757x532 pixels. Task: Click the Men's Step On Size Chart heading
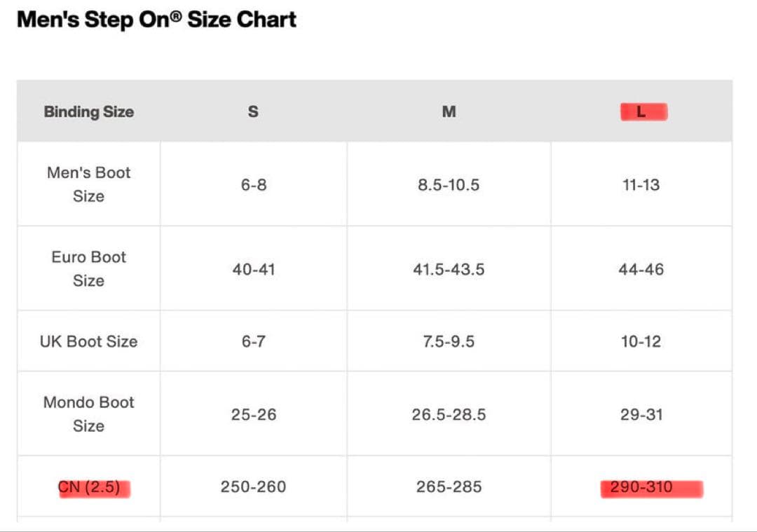pos(156,20)
